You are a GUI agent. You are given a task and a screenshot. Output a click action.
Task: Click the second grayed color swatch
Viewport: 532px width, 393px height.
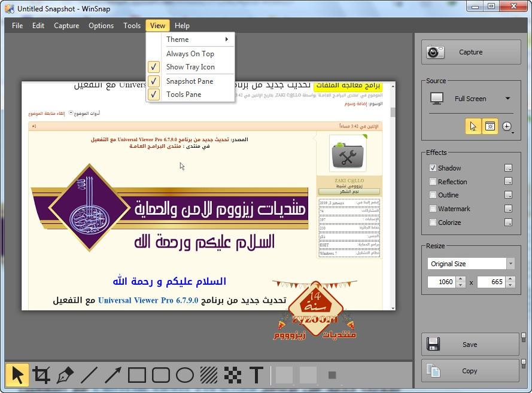click(x=308, y=375)
